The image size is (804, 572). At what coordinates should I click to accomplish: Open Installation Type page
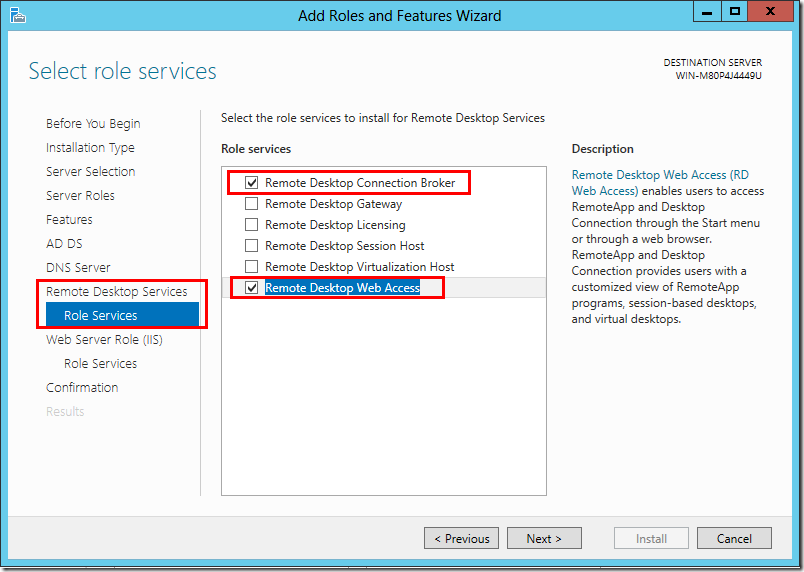pos(90,148)
